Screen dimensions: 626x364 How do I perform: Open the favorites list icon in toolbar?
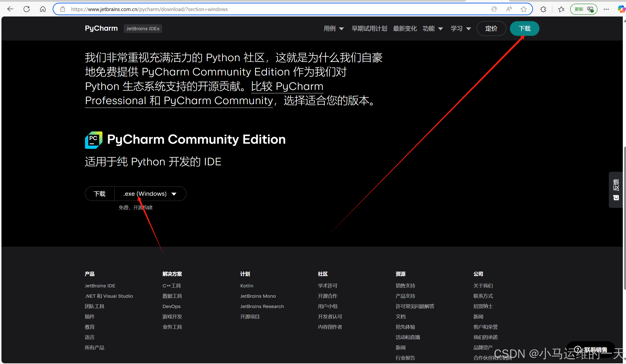561,9
